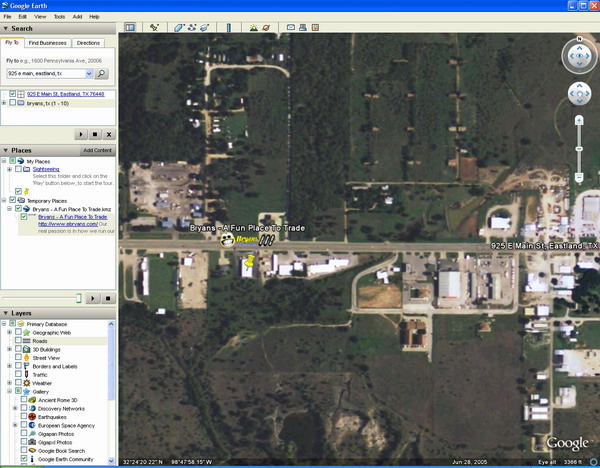Click zoom out minus on zoom slider
This screenshot has width=600, height=468.
(579, 177)
